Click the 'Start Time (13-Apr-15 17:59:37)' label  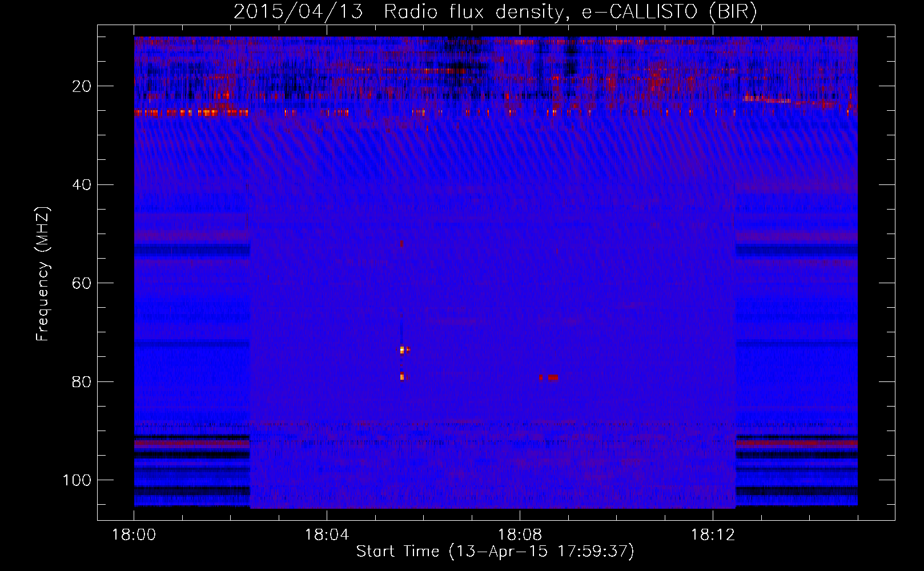tap(495, 551)
